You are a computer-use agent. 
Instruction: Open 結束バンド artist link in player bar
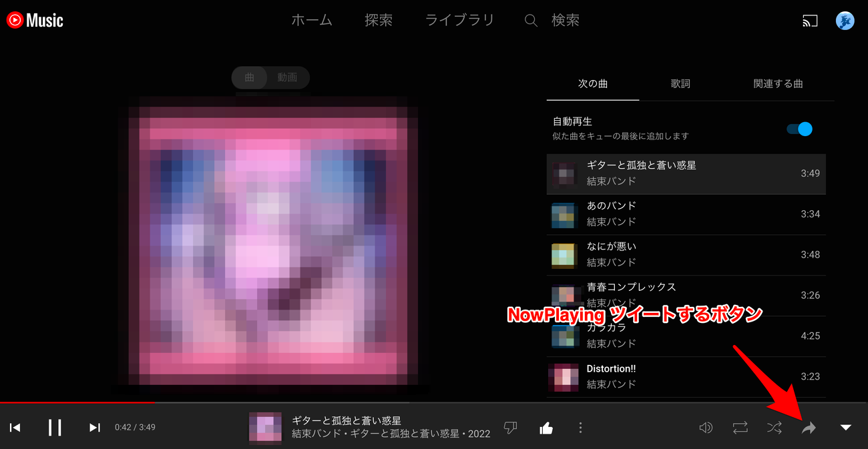pyautogui.click(x=316, y=434)
